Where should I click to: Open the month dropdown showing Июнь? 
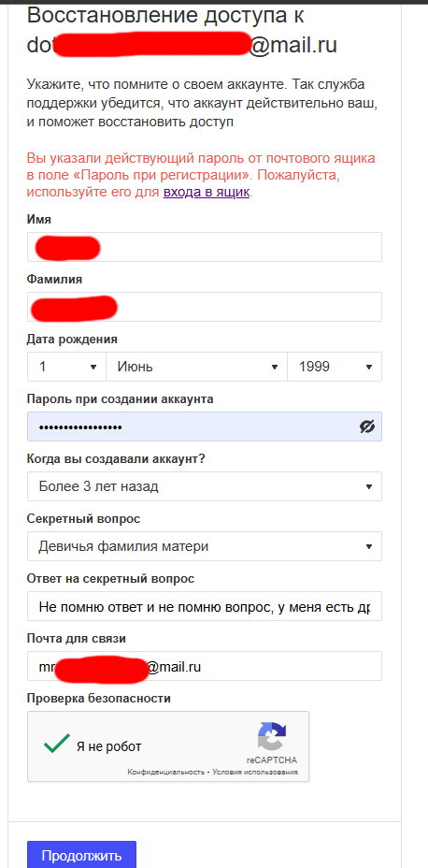click(x=196, y=367)
